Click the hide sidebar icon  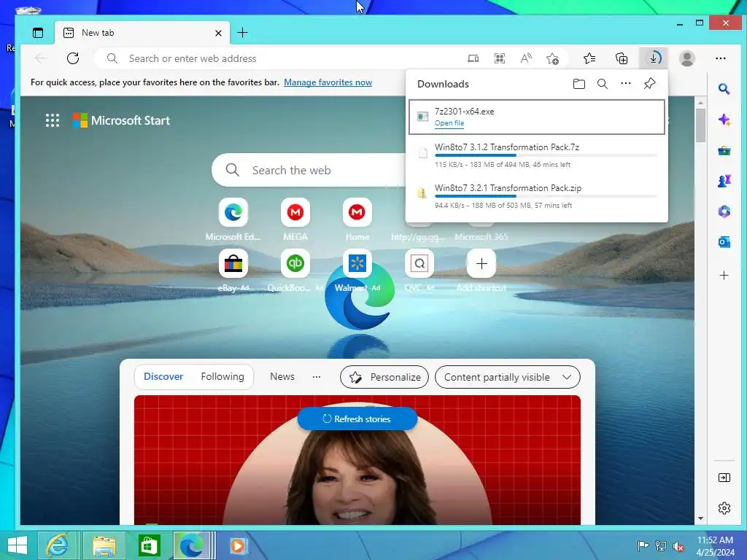pos(724,478)
